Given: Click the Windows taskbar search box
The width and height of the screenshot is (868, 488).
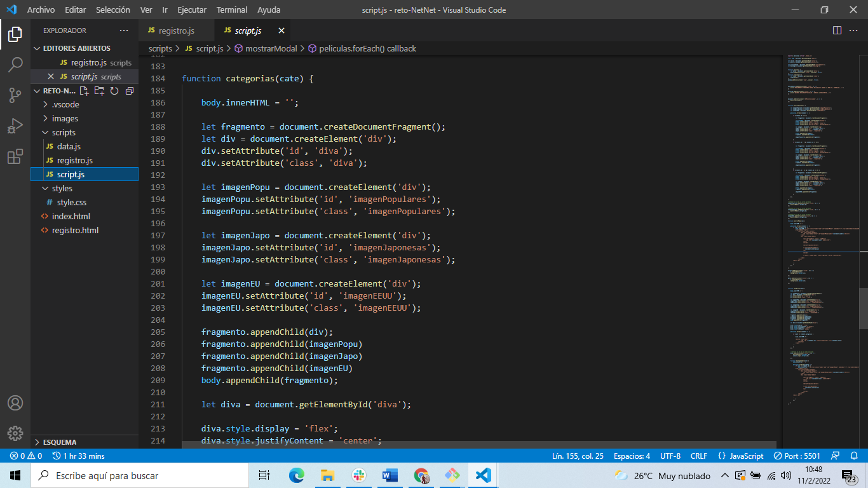Looking at the screenshot, I should (140, 475).
